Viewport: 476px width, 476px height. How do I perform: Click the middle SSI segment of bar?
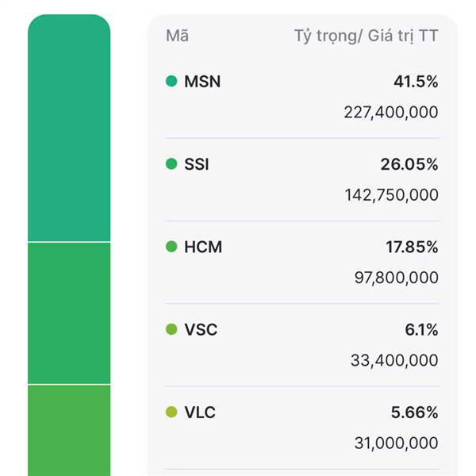pyautogui.click(x=69, y=313)
